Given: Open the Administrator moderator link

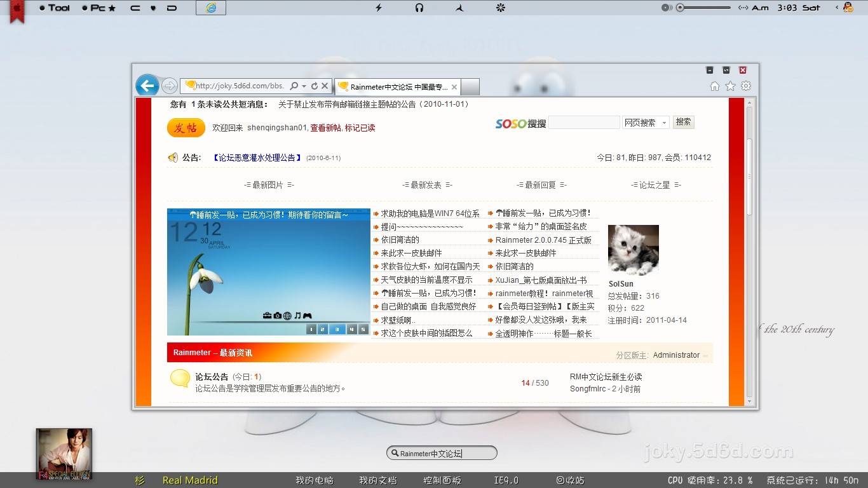Looking at the screenshot, I should pos(676,355).
